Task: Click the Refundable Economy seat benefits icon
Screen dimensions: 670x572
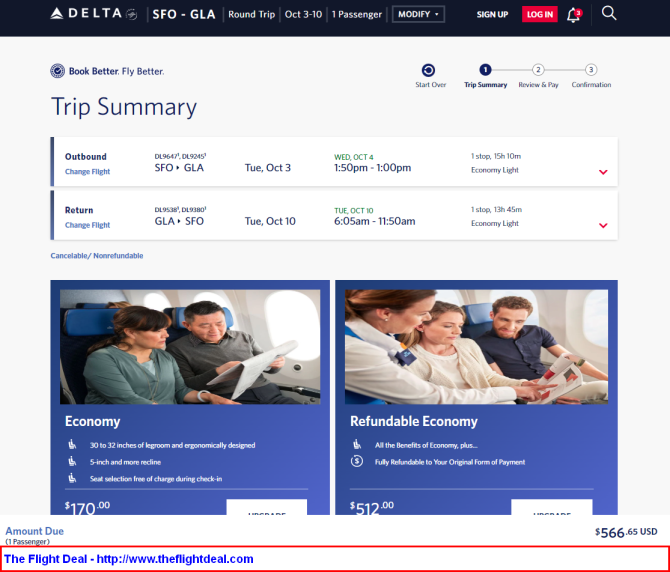Action: pyautogui.click(x=357, y=445)
